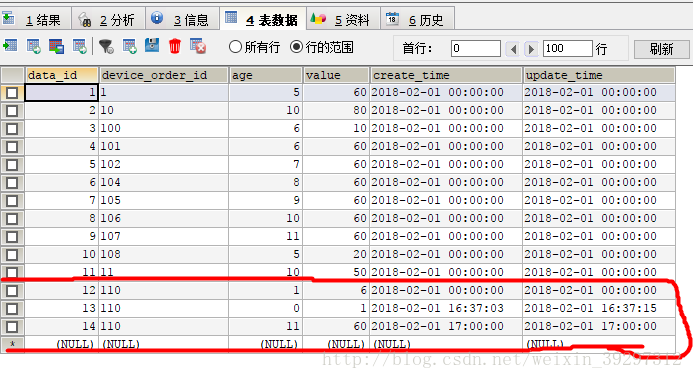Tick the checkbox for data_id 10 row
Viewport: 693px width, 379px height.
click(x=12, y=255)
